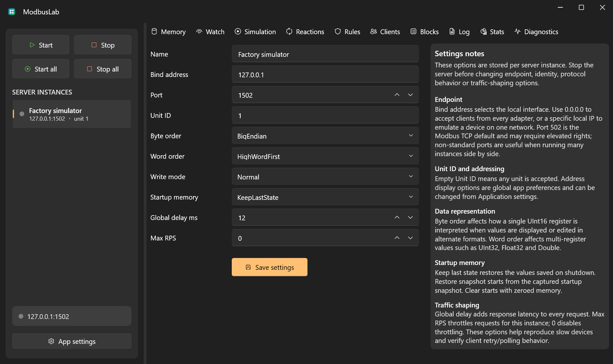The height and width of the screenshot is (364, 613).
Task: Click the gear icon in App settings
Action: coord(51,341)
